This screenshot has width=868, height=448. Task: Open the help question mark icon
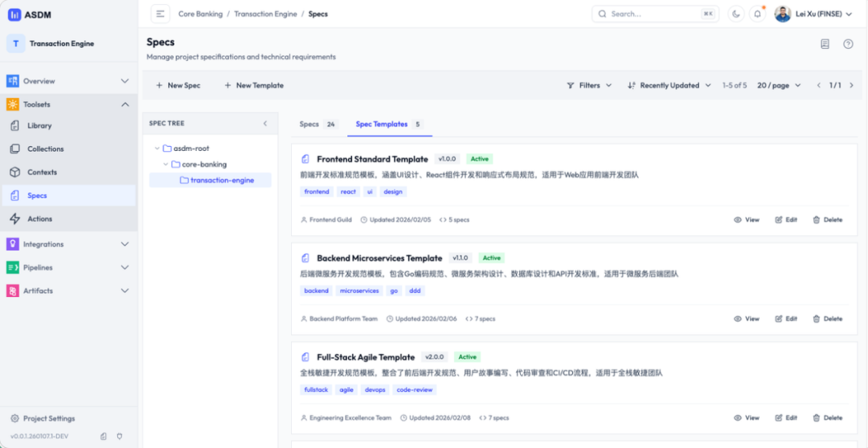pos(848,44)
